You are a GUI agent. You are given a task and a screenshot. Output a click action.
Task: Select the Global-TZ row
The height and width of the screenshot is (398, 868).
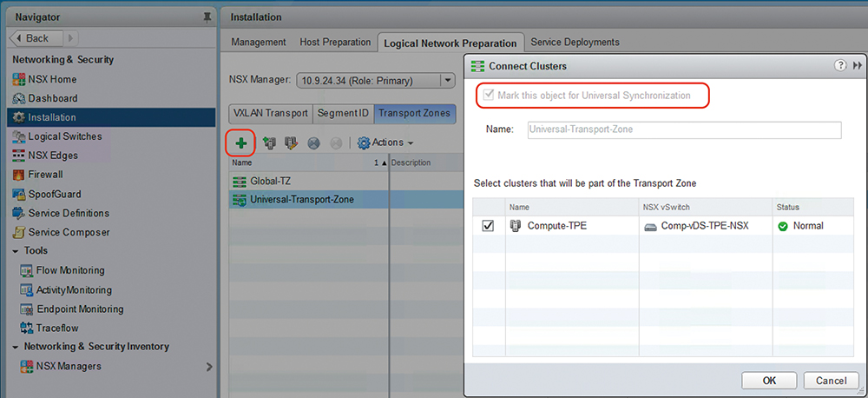tap(346, 181)
